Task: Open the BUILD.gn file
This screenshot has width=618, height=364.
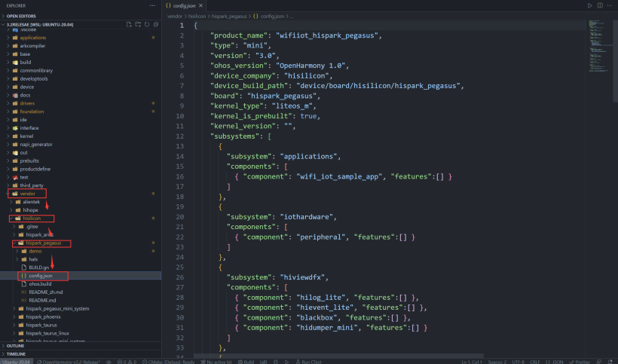Action: coord(38,268)
